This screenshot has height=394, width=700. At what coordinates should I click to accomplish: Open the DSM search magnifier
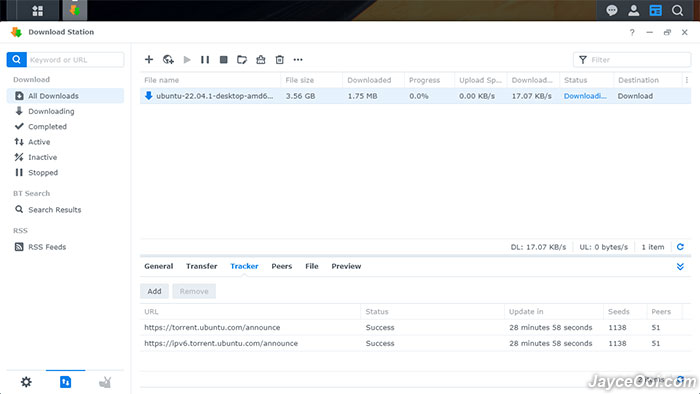click(x=677, y=10)
